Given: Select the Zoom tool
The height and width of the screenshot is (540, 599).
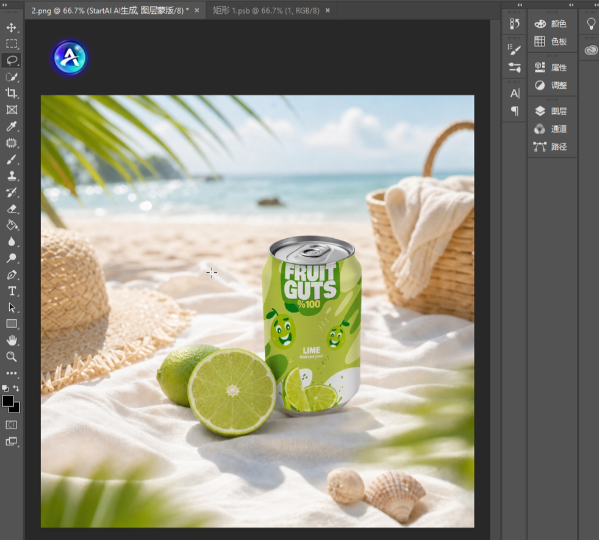Looking at the screenshot, I should pyautogui.click(x=11, y=357).
